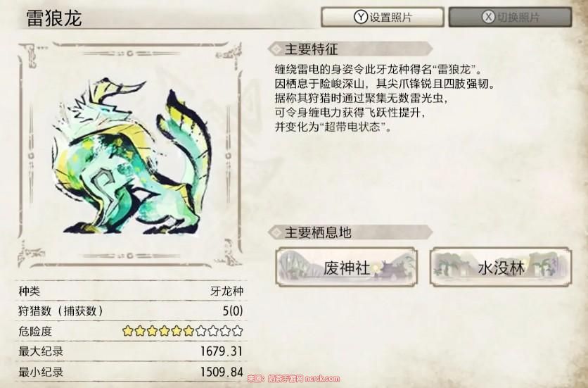Viewport: 588px width, 388px height.
Task: Open the 废神社 habitat card
Action: [x=347, y=267]
